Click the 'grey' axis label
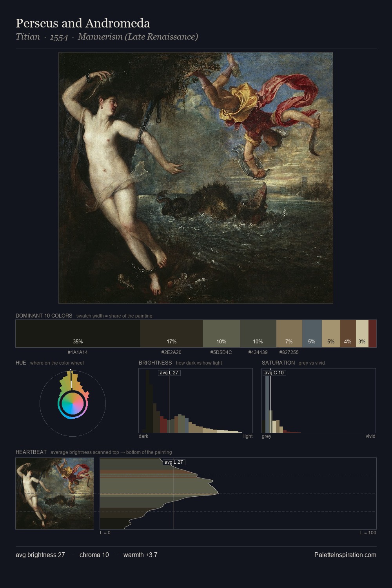 point(267,436)
